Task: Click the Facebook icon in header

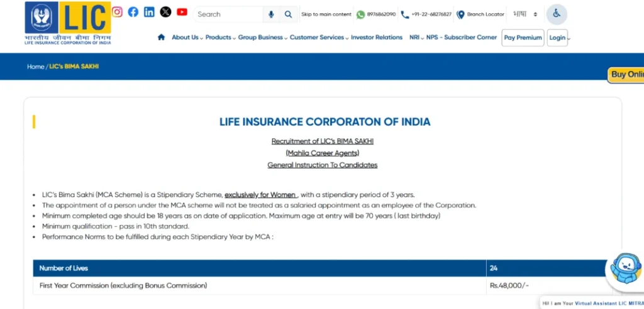Action: coord(133,12)
